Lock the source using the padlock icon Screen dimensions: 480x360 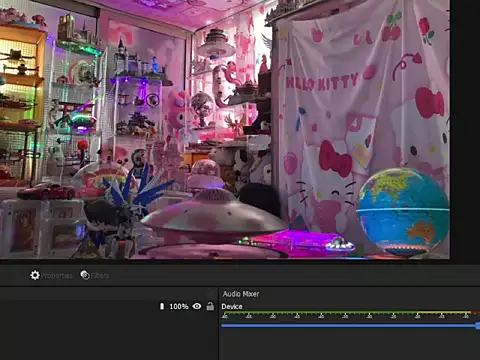point(210,306)
